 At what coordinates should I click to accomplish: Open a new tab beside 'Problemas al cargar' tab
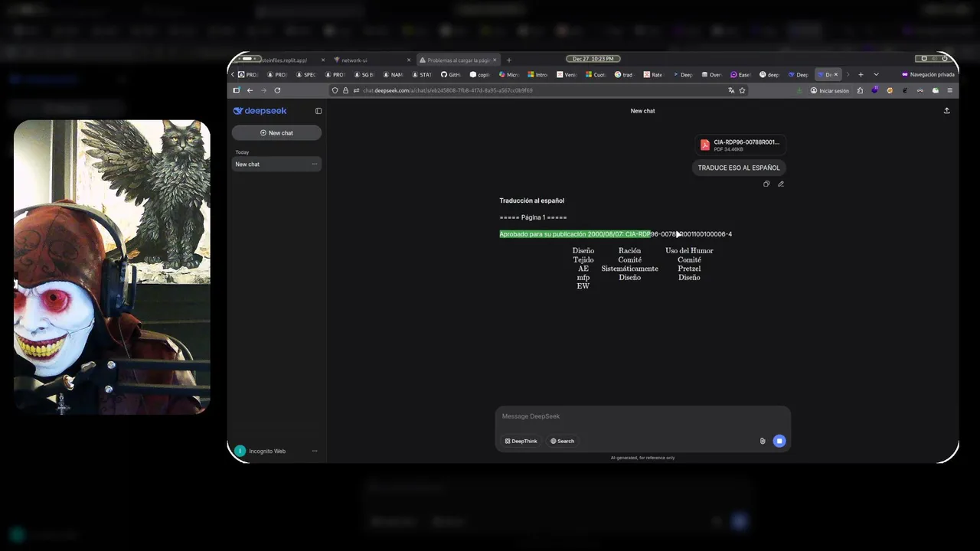(x=509, y=60)
